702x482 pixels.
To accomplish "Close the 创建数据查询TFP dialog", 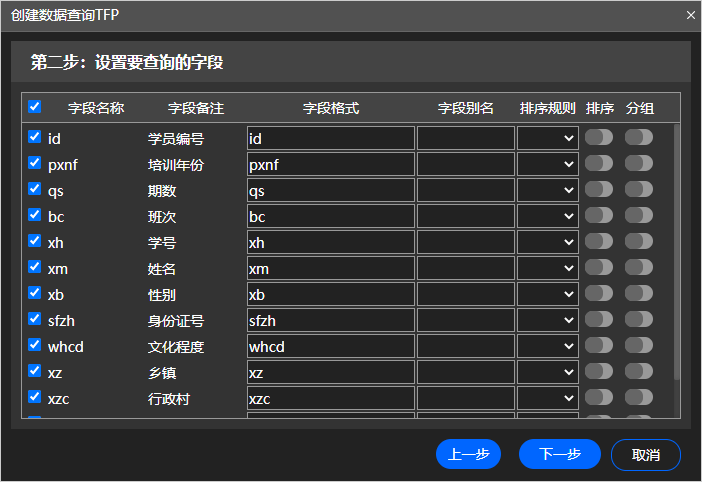I will click(x=690, y=15).
